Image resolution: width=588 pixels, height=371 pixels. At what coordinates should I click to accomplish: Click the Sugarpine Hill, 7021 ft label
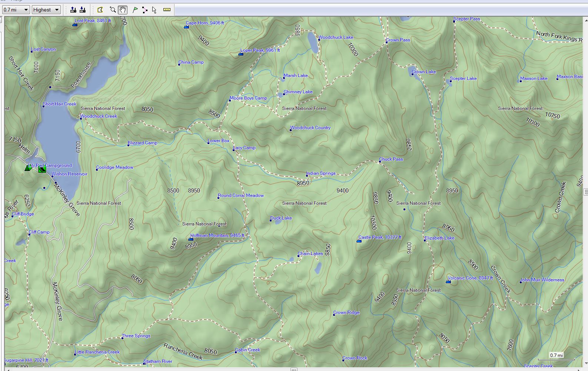pos(26,360)
